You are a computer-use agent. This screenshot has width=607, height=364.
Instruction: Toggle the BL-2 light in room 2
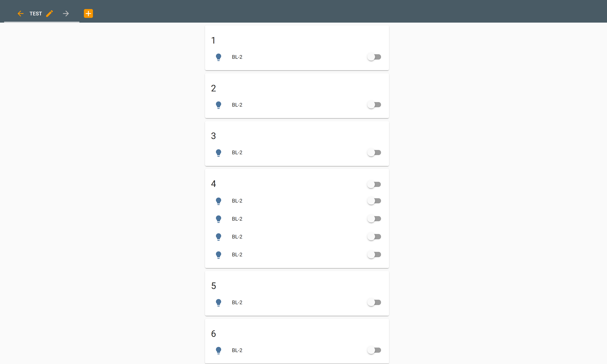[x=374, y=105]
